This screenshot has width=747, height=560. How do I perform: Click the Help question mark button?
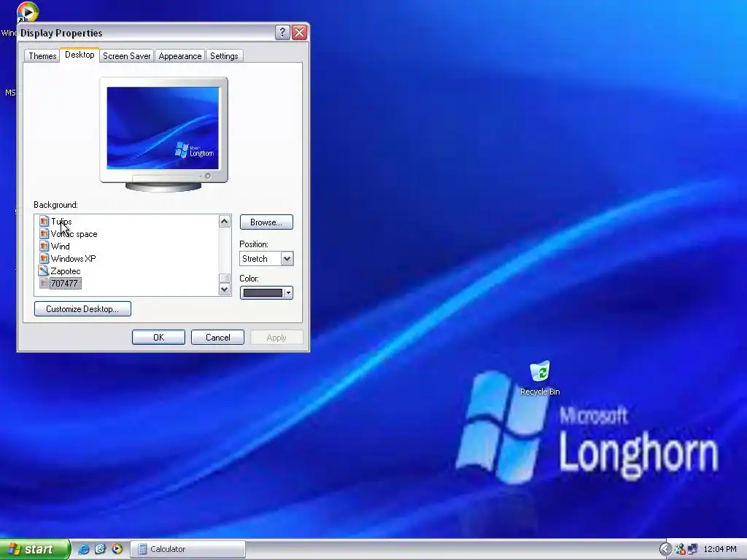coord(282,32)
